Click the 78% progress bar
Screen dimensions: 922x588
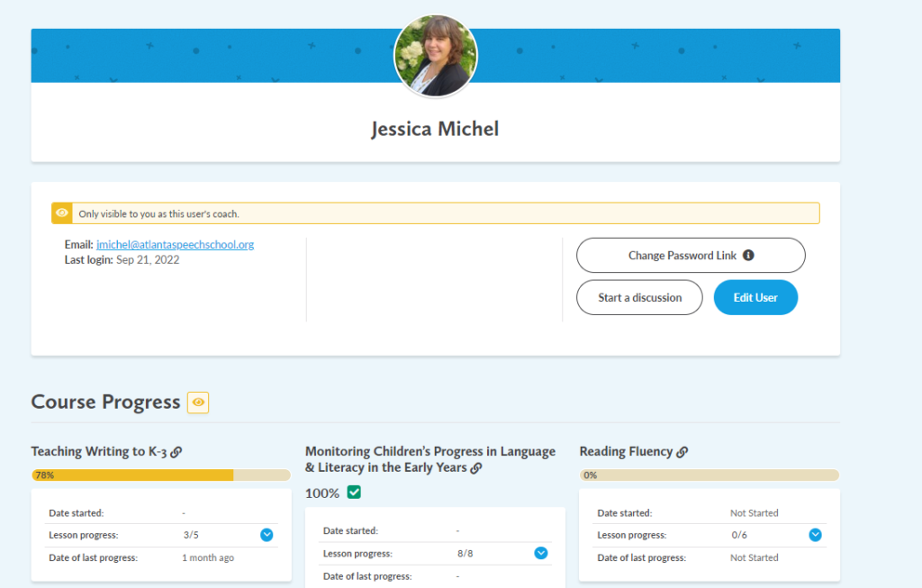pos(161,475)
